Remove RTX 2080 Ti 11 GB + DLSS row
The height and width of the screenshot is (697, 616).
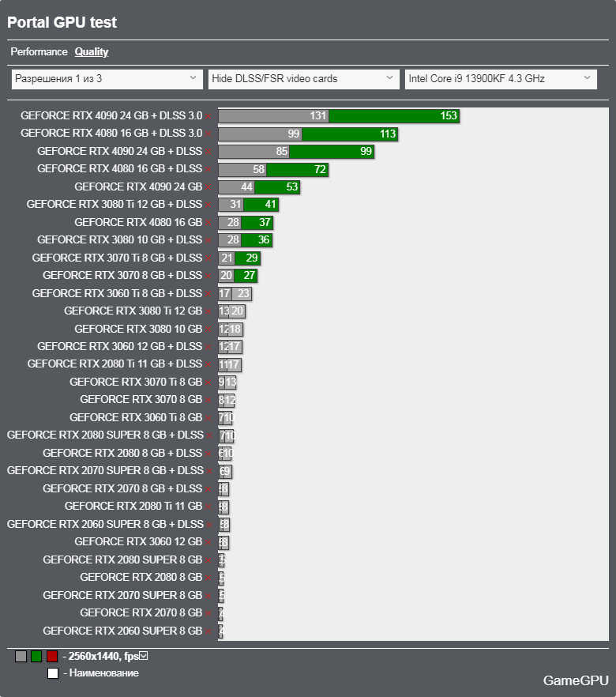tap(208, 364)
